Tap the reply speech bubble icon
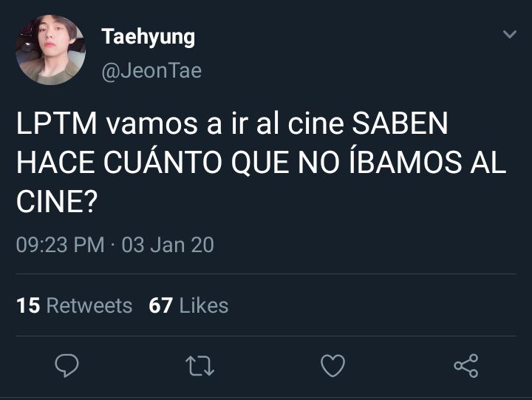 (x=66, y=365)
